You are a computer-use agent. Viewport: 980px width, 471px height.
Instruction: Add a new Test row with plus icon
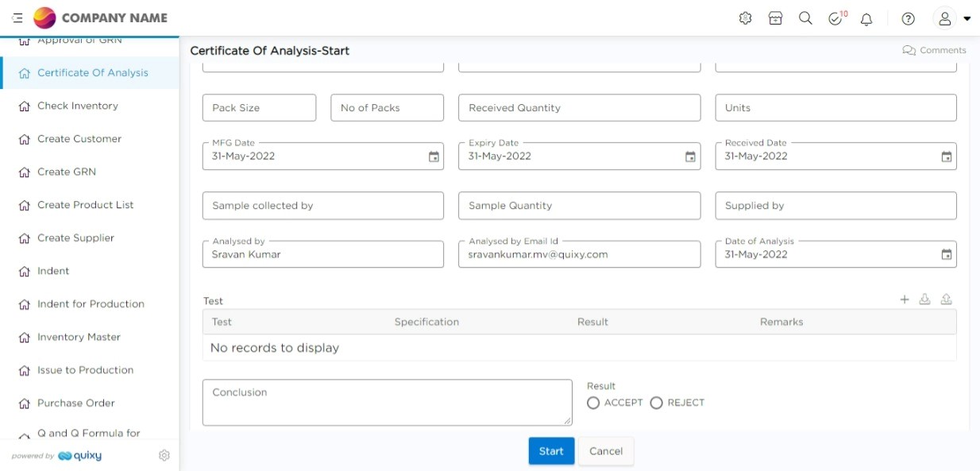904,299
